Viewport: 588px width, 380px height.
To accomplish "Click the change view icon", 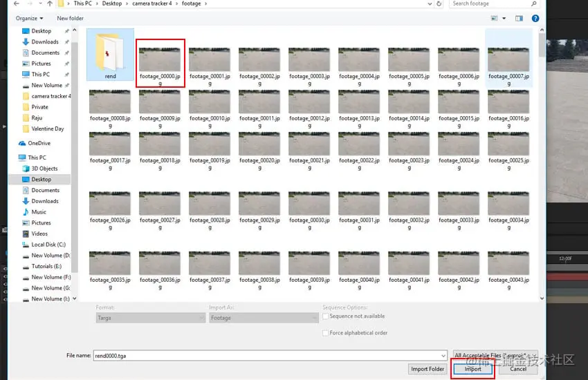I will coord(494,19).
